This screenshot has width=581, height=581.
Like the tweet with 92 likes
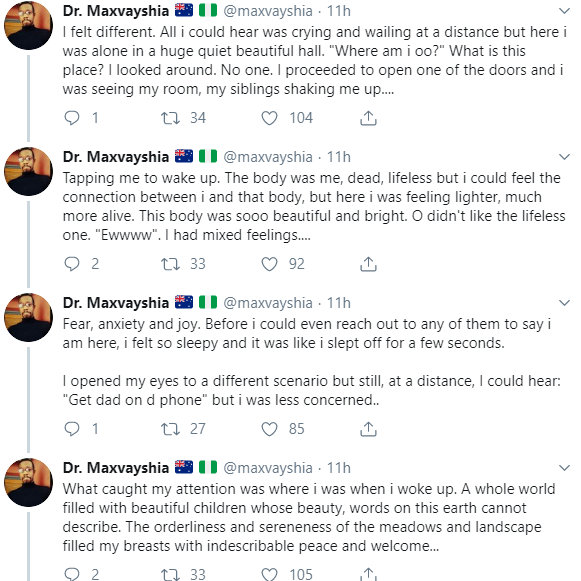point(269,264)
